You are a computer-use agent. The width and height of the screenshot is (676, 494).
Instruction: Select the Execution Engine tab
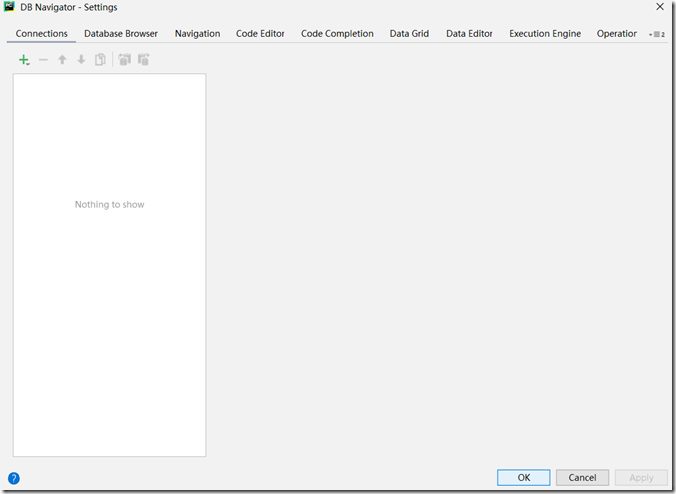tap(545, 34)
